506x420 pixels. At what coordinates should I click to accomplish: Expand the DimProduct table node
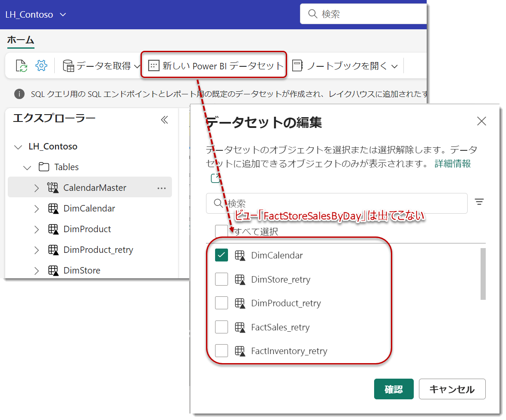coord(37,230)
